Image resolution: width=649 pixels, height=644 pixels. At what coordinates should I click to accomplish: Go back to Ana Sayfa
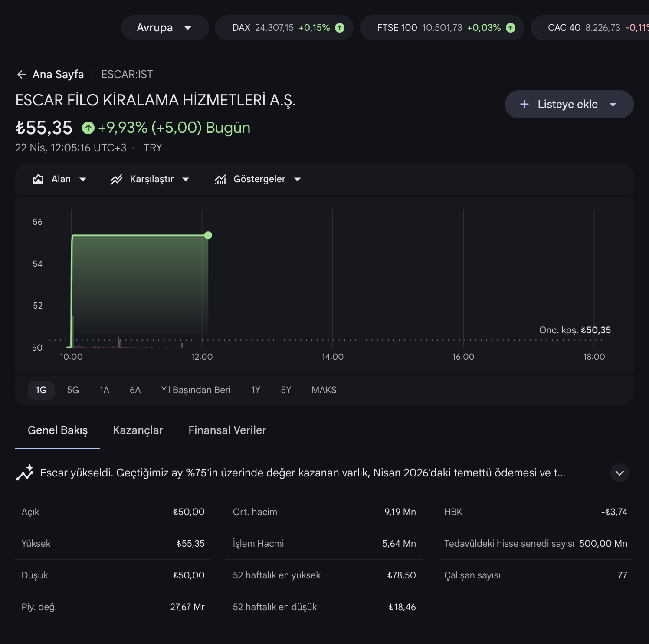click(58, 75)
